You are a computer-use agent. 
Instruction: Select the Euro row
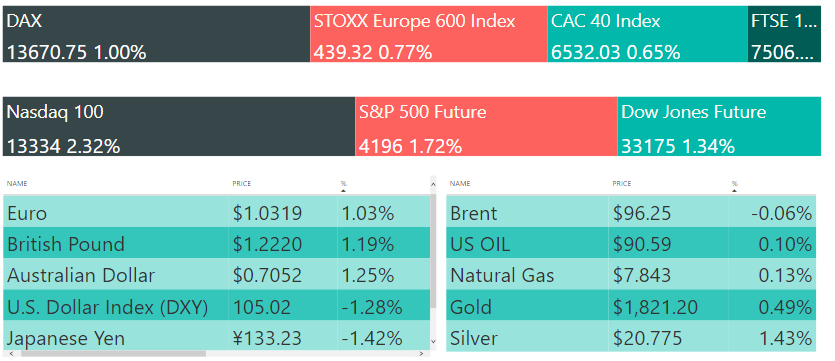coord(217,213)
